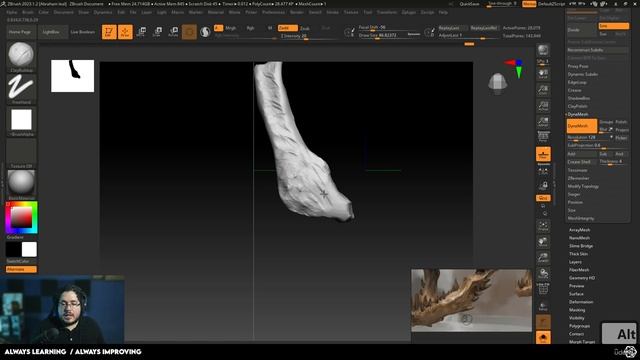The image size is (640, 360).
Task: Click the Transp transparency icon
Action: (x=543, y=306)
